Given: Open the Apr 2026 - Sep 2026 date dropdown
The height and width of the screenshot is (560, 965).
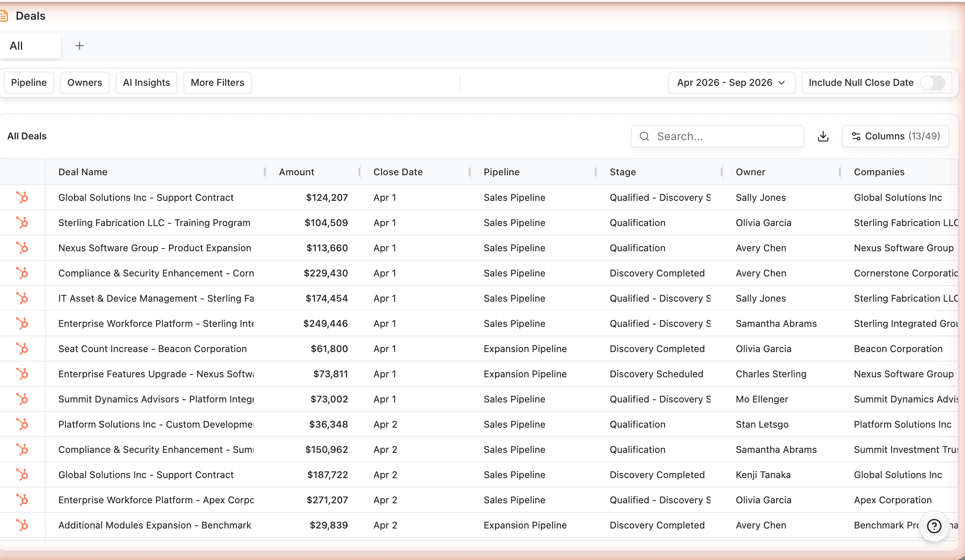Looking at the screenshot, I should point(731,83).
